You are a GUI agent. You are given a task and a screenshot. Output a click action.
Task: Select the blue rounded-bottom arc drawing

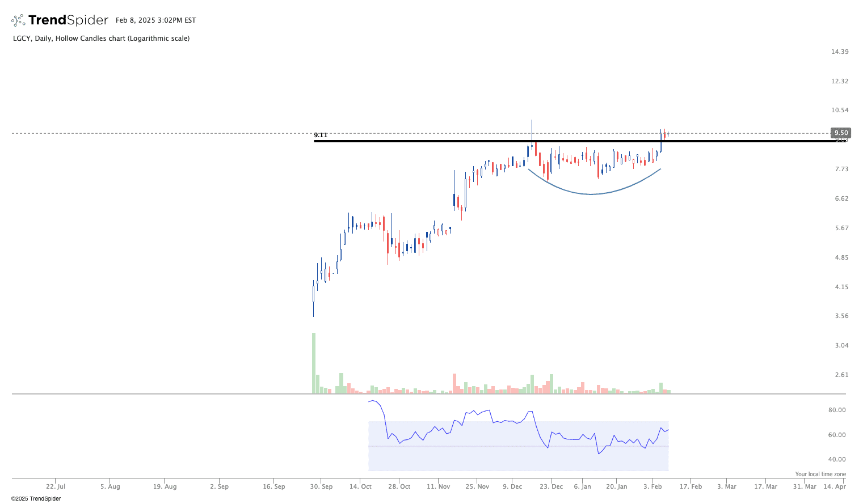point(592,194)
